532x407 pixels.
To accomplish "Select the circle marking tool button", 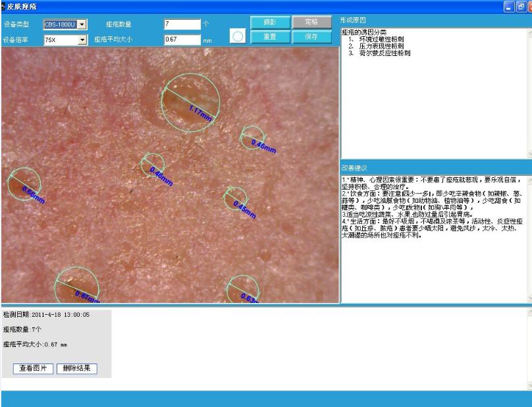I will pos(238,37).
